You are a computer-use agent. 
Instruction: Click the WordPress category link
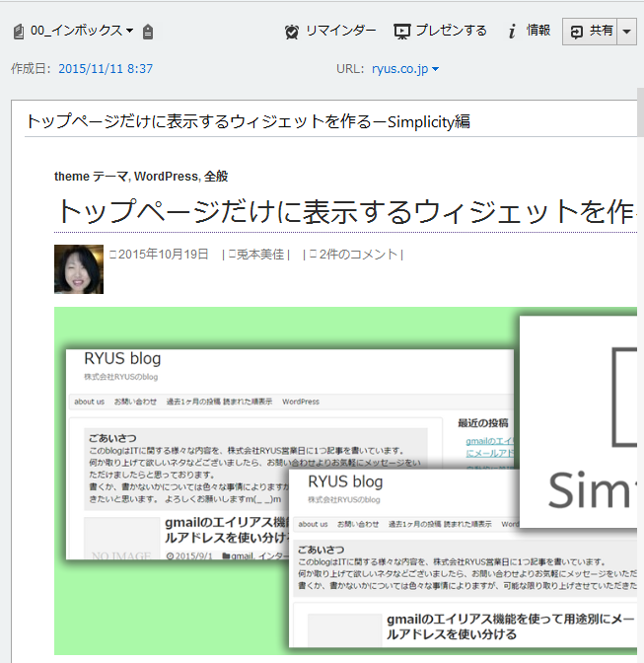tap(165, 177)
